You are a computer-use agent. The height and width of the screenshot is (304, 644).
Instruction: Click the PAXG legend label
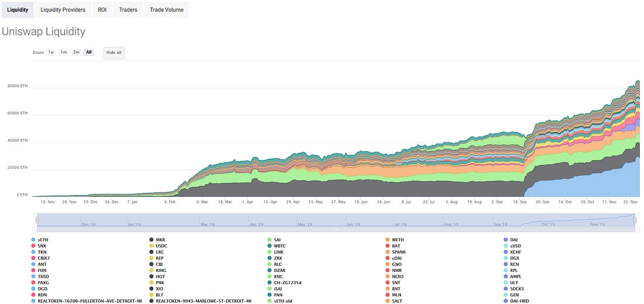[x=43, y=283]
